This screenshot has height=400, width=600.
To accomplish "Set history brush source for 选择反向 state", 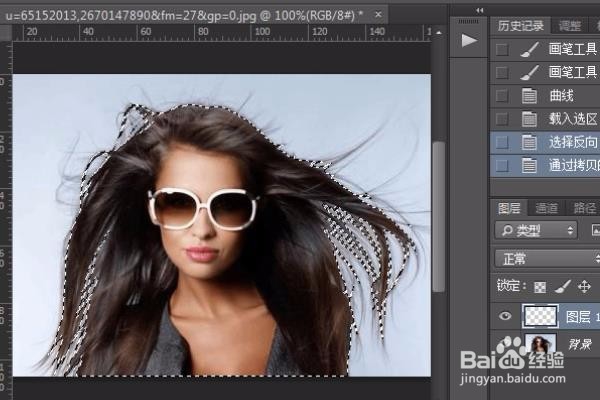I will 502,142.
